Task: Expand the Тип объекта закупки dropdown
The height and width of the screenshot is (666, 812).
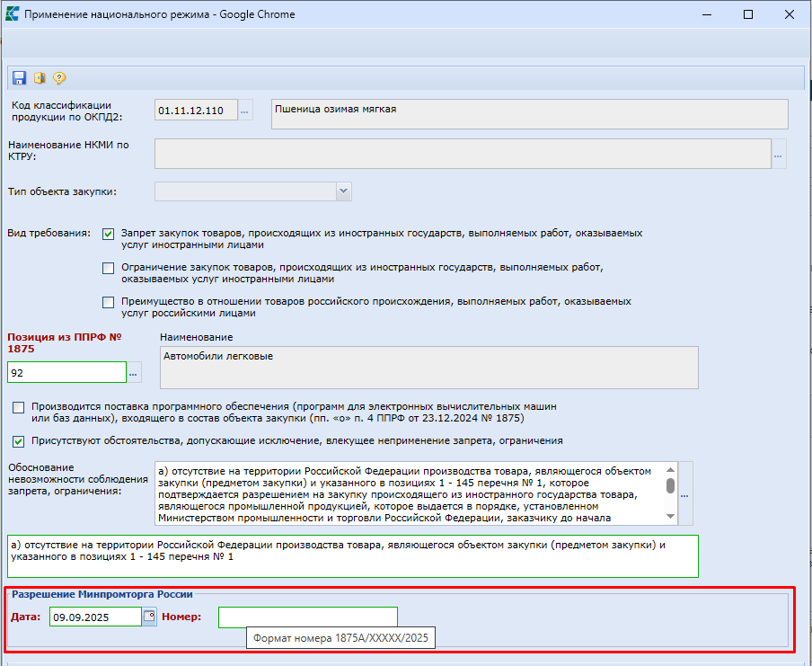Action: tap(343, 191)
